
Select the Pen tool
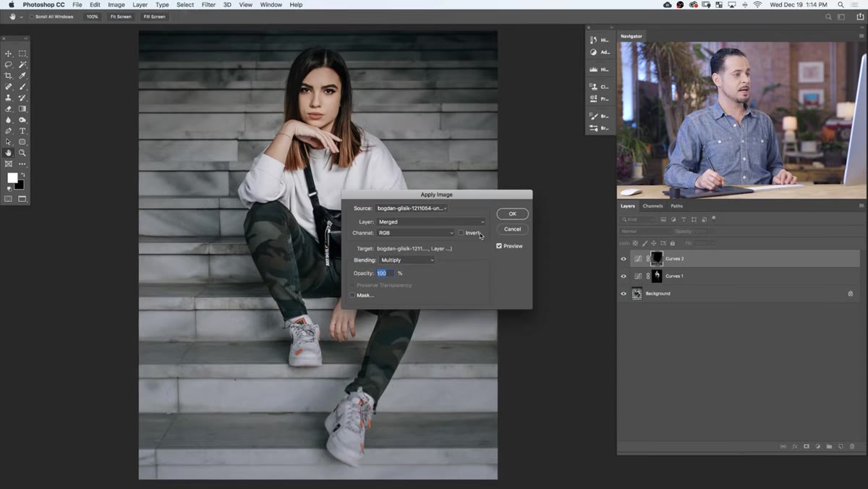click(x=9, y=131)
